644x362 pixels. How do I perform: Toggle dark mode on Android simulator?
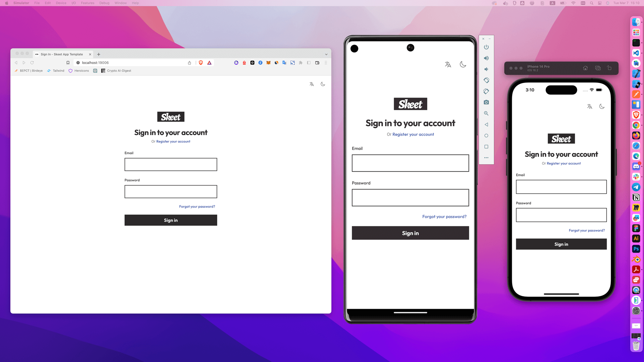tap(463, 65)
